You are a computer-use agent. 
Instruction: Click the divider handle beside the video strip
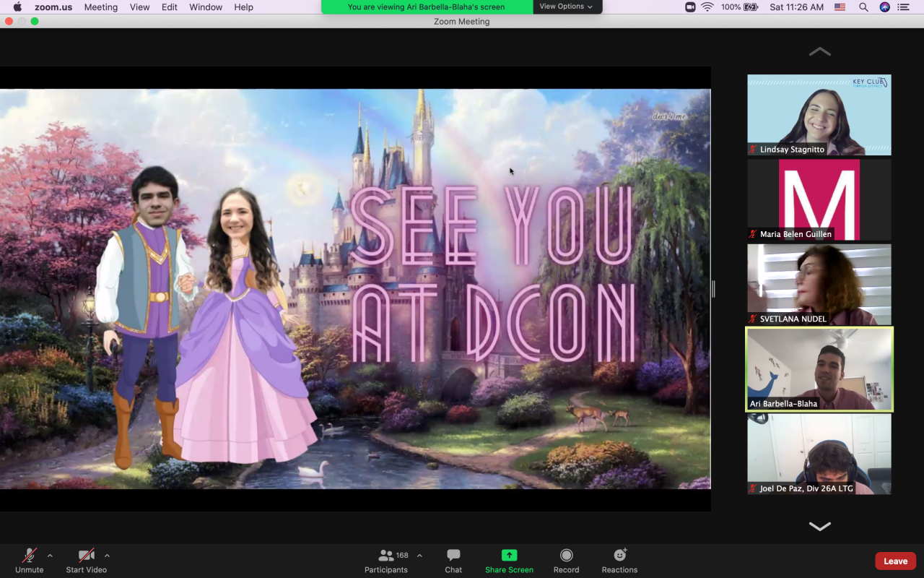[713, 289]
